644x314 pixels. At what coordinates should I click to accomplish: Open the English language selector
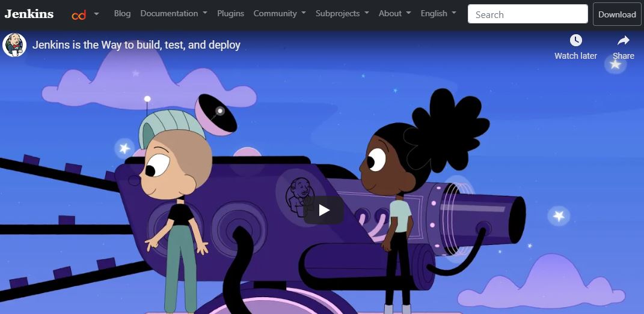438,14
